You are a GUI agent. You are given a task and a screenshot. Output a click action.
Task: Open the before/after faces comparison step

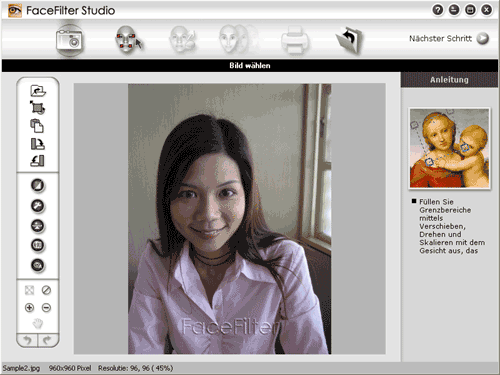point(238,40)
